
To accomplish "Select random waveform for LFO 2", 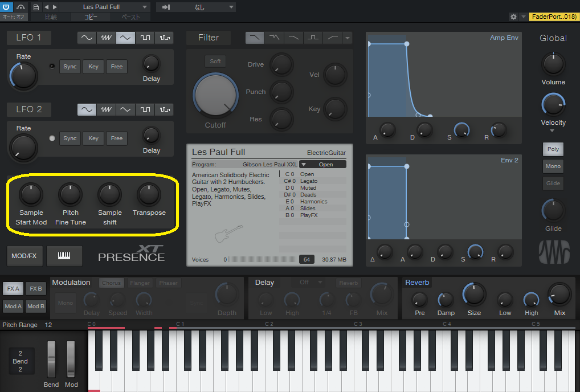I will pos(165,109).
